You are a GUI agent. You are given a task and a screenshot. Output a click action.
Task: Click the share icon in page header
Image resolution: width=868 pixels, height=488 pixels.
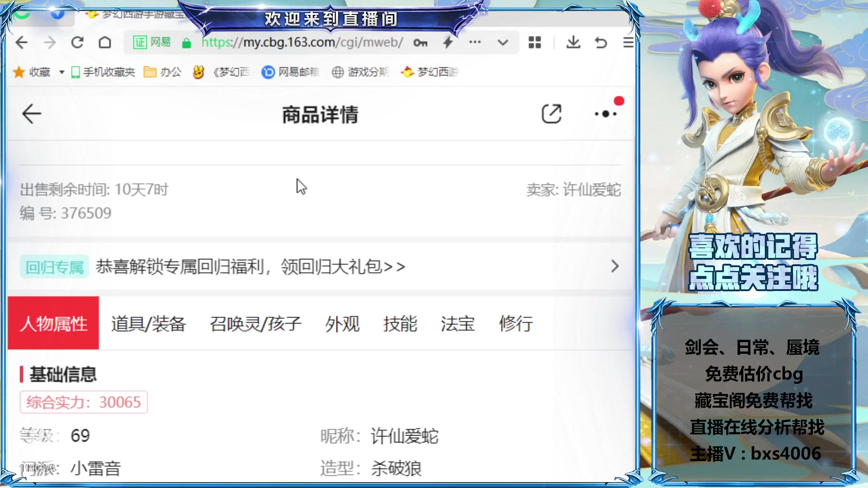552,114
